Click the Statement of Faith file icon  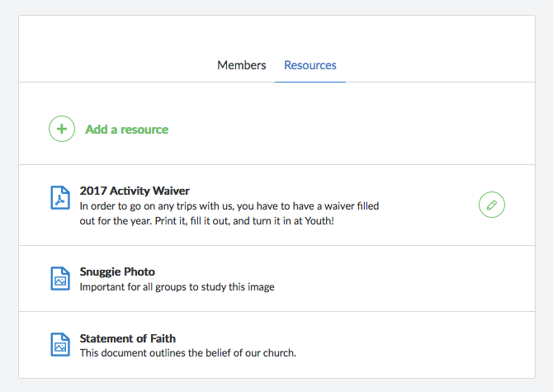click(x=60, y=344)
